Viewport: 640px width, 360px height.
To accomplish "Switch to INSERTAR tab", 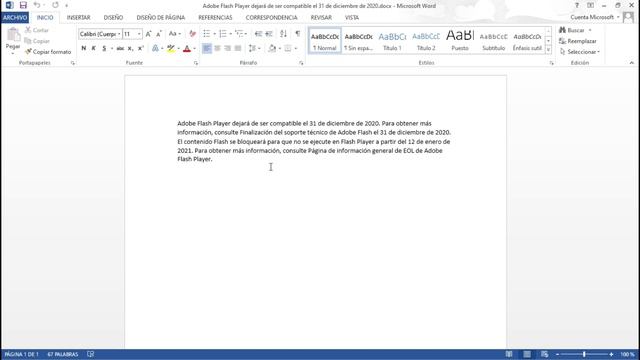I will click(x=78, y=18).
